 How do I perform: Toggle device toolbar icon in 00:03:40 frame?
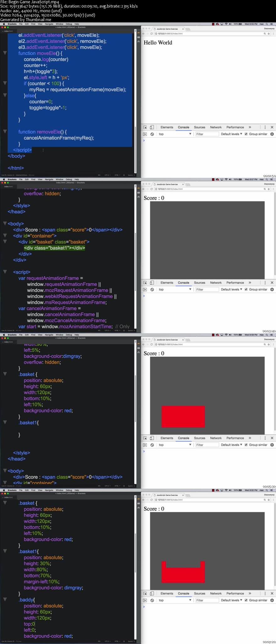click(x=152, y=283)
